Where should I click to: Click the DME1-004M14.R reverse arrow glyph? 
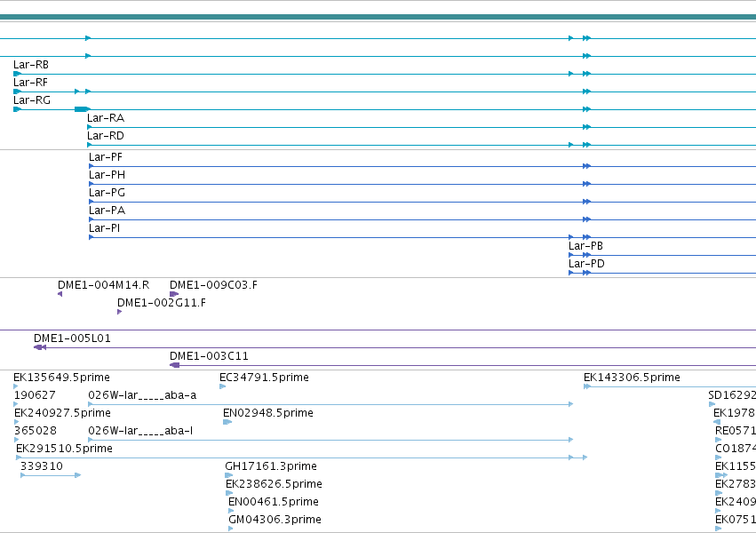[x=60, y=294]
